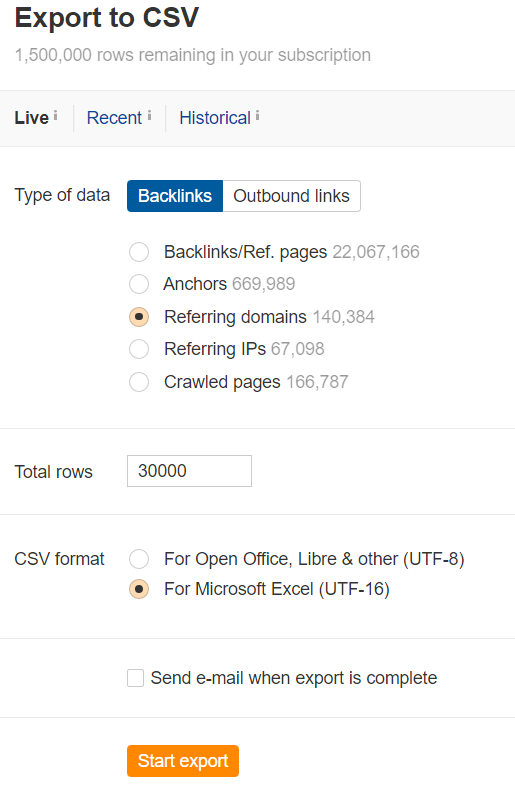Click the Start export button

tap(183, 761)
